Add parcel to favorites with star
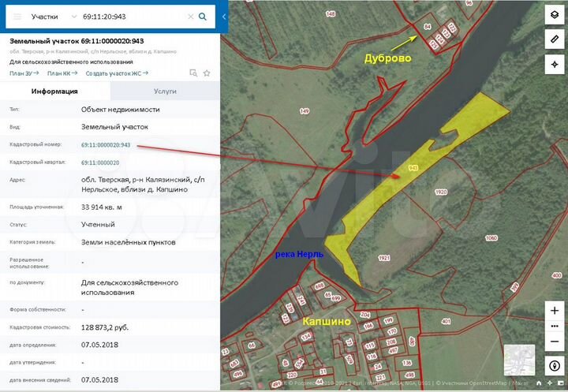This screenshot has height=392, width=568. pyautogui.click(x=207, y=73)
